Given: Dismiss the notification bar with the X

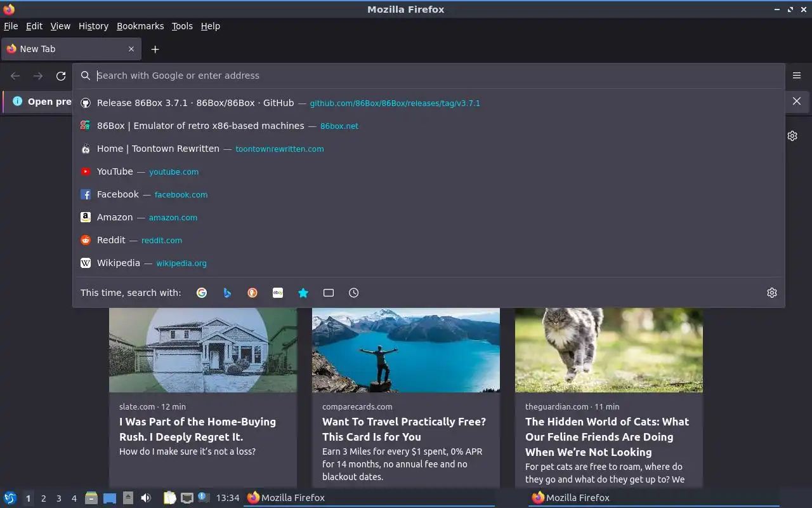Looking at the screenshot, I should [x=797, y=101].
